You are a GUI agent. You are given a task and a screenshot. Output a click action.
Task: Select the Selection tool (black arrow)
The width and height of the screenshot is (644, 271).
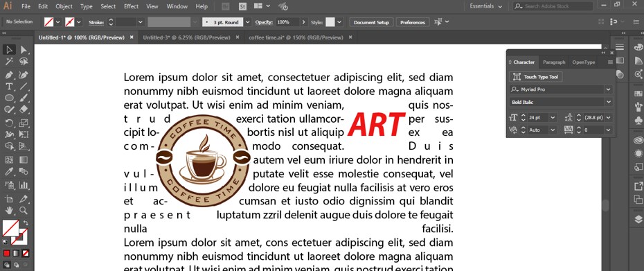point(9,50)
